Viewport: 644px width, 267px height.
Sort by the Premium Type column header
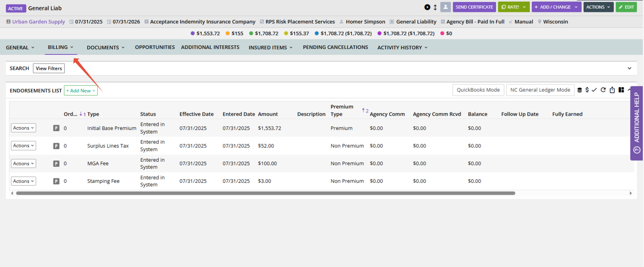(x=342, y=110)
